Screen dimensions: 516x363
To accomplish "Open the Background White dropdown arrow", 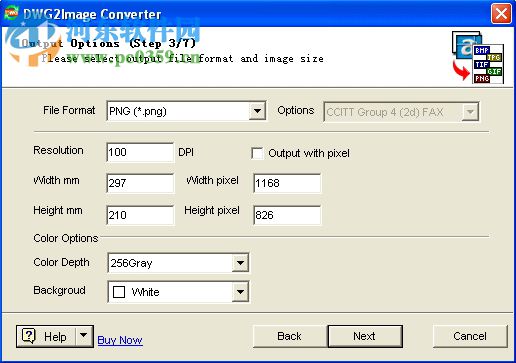I will [x=240, y=292].
